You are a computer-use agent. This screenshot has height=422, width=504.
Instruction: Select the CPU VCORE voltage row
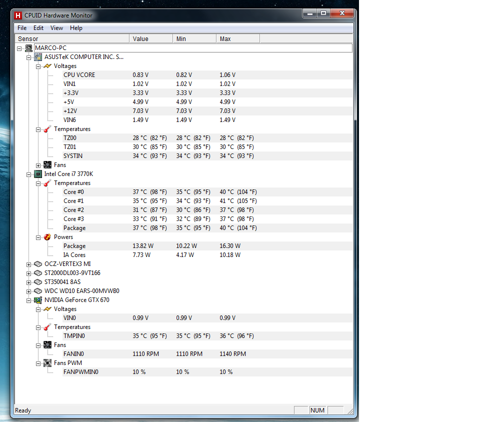pos(79,75)
